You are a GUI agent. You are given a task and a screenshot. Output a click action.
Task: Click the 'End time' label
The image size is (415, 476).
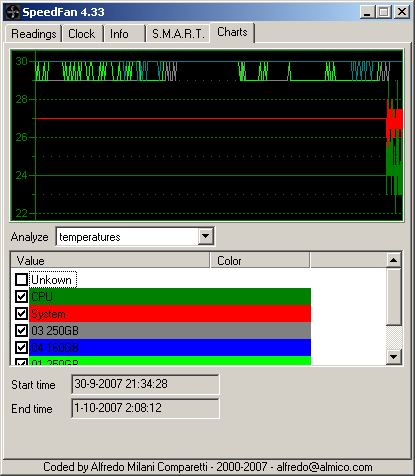32,409
